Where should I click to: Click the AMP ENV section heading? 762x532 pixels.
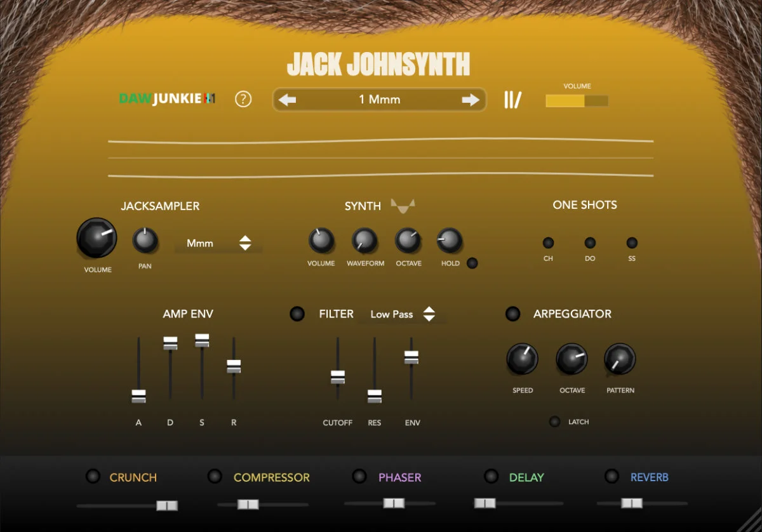[x=188, y=314]
